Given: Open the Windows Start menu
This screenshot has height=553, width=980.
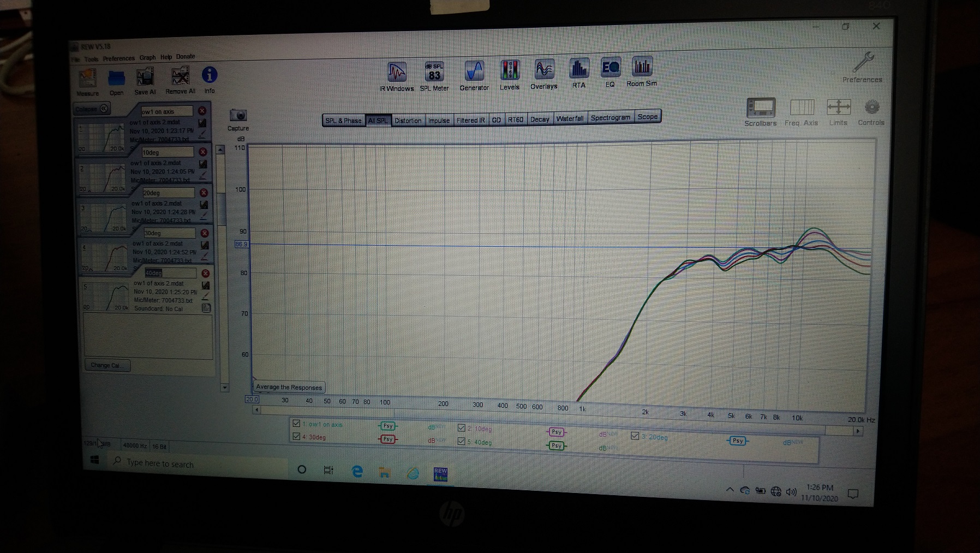Looking at the screenshot, I should click(94, 461).
